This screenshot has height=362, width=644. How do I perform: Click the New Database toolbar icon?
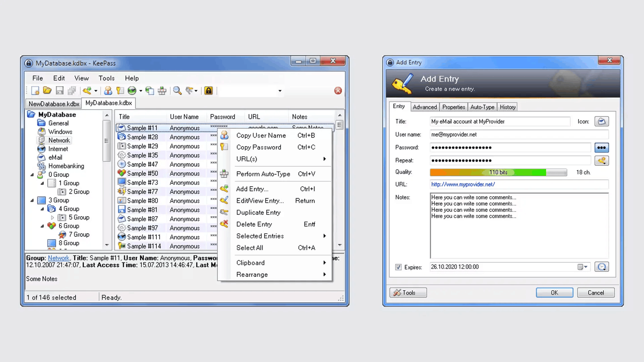pyautogui.click(x=35, y=90)
